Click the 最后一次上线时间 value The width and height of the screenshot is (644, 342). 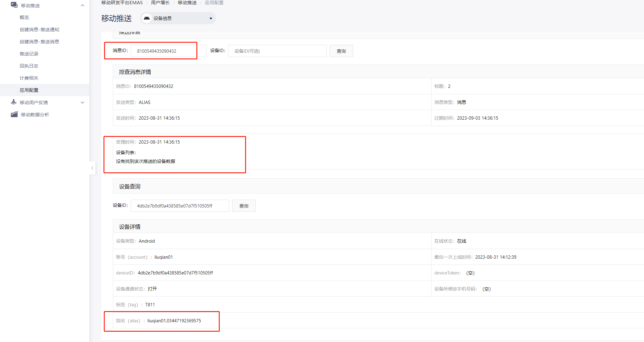click(496, 257)
